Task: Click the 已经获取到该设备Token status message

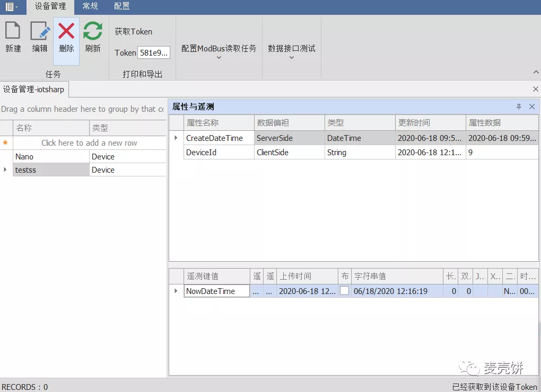Action: (495, 387)
